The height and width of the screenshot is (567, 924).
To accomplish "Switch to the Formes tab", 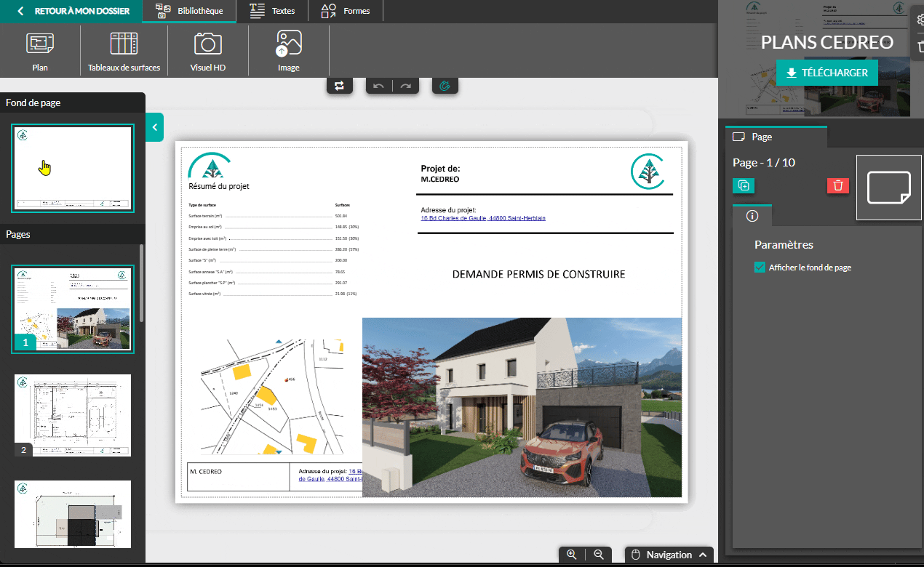I will point(346,11).
